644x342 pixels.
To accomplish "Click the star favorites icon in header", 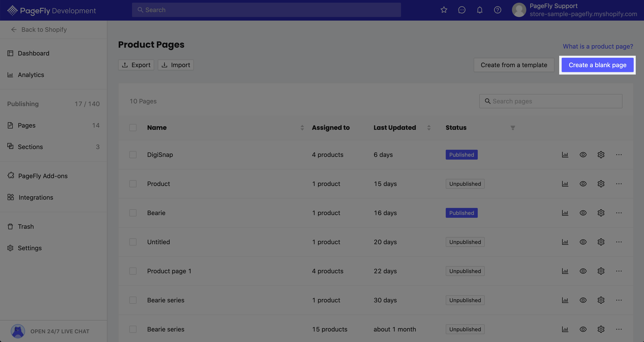I will [444, 10].
